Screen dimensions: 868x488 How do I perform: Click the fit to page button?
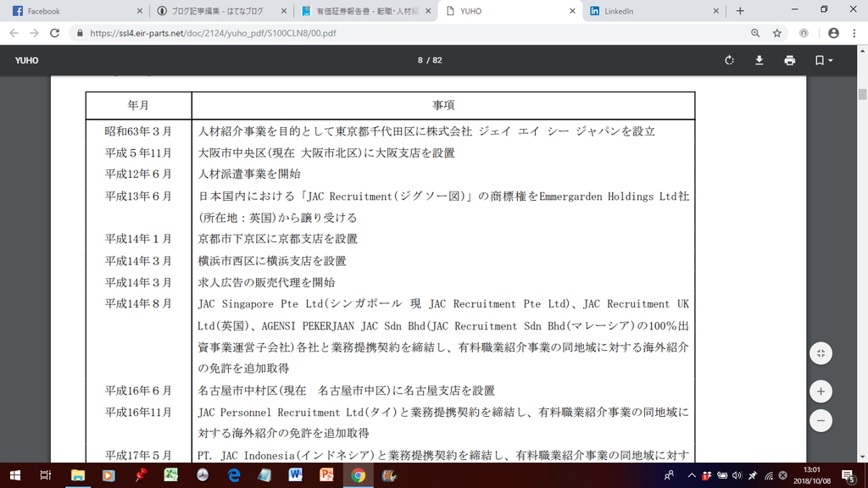821,353
